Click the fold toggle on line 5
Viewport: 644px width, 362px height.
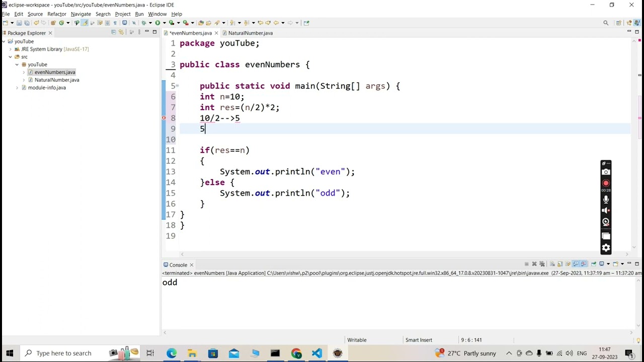pyautogui.click(x=177, y=86)
